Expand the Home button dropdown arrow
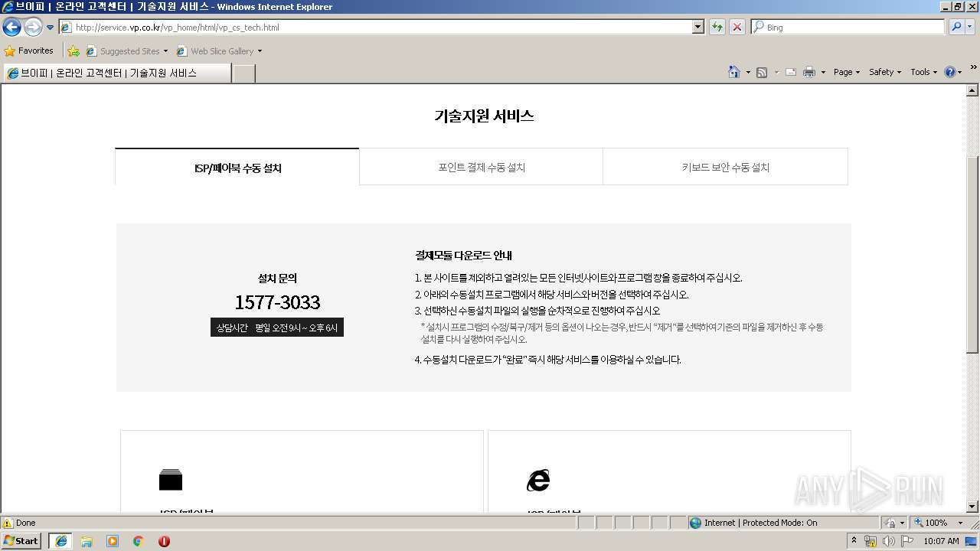Screen dimensions: 980x551 [x=748, y=72]
